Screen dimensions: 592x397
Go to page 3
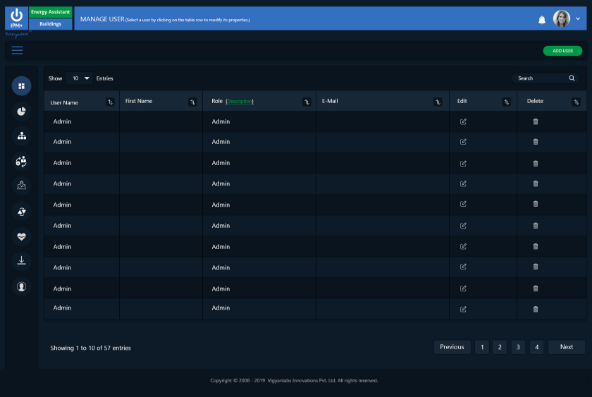coord(518,347)
